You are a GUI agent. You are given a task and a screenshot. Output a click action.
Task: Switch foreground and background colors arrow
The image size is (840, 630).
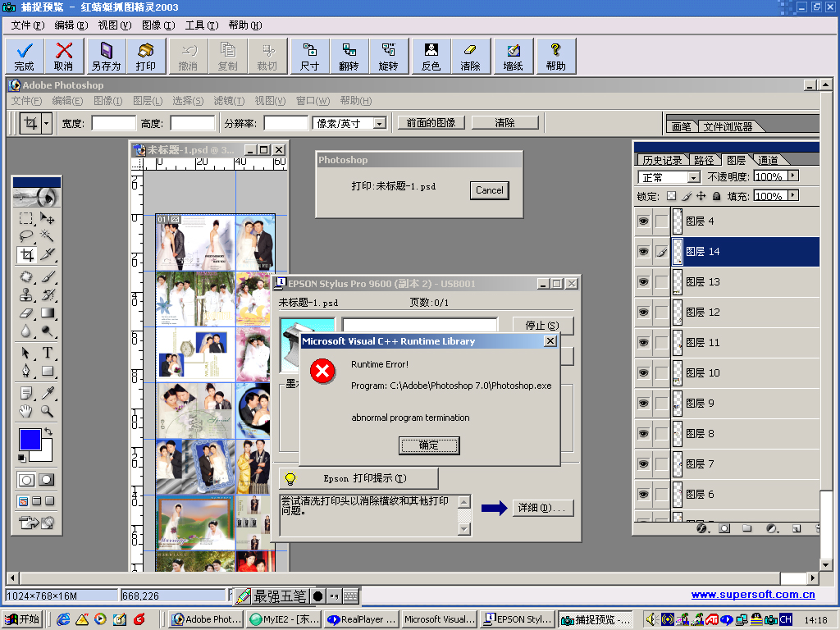tap(48, 431)
